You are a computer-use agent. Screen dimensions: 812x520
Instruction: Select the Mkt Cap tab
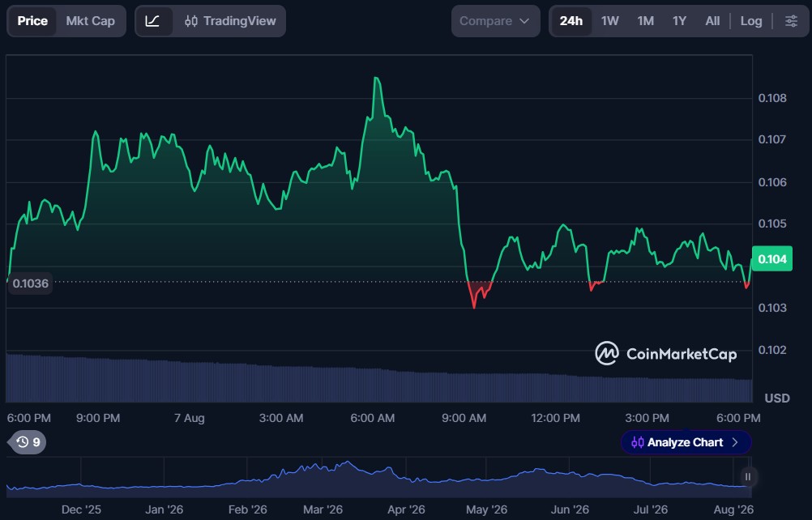pyautogui.click(x=90, y=21)
